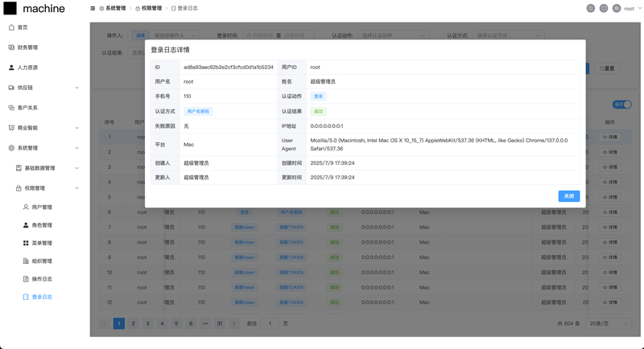Viewport: 644px width, 349px height.
Task: Open 角色管理 menu item
Action: (x=42, y=225)
